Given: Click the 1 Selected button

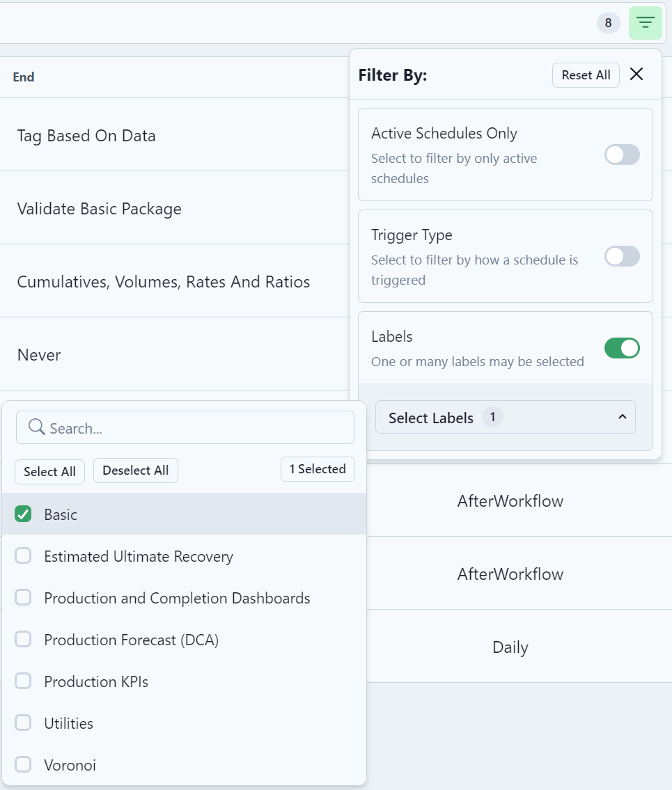Looking at the screenshot, I should pyautogui.click(x=318, y=469).
